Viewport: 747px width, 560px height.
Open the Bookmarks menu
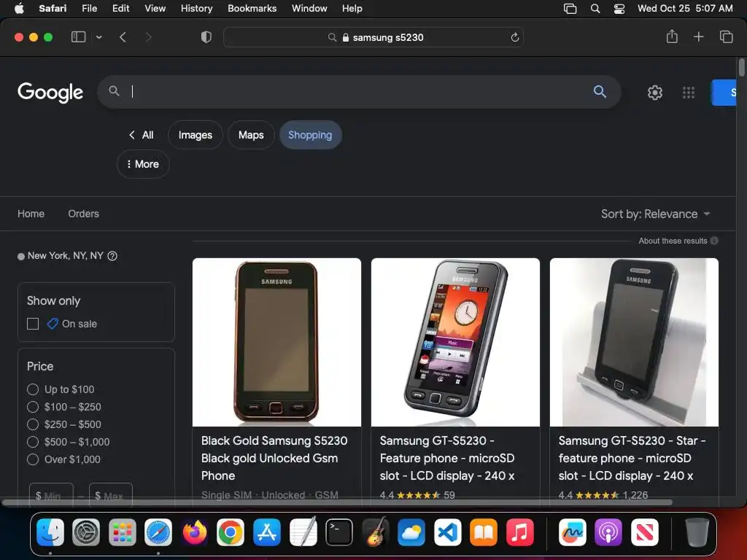252,9
